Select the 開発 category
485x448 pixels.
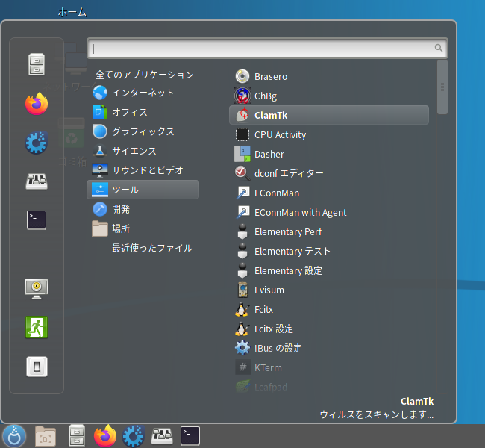pos(143,209)
